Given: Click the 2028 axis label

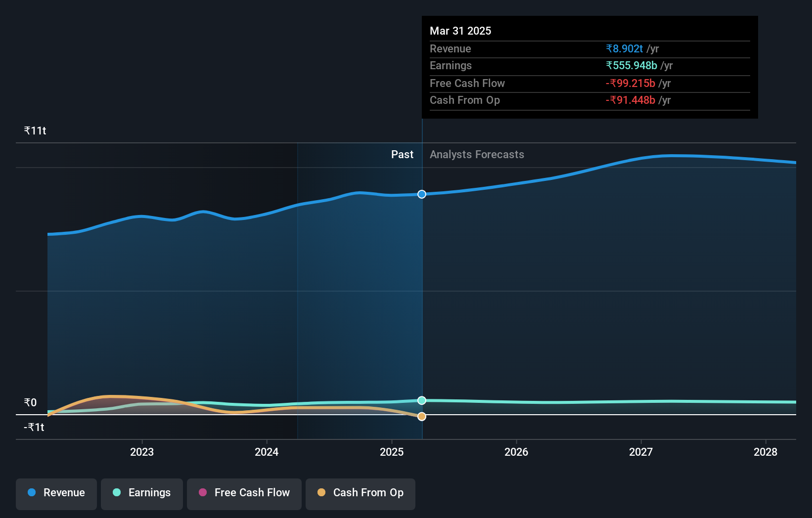Looking at the screenshot, I should click(766, 452).
